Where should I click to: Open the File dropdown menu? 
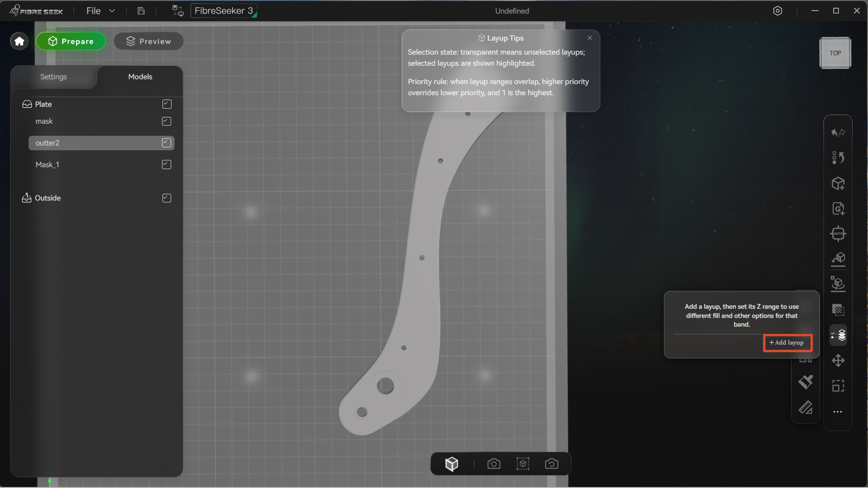(x=101, y=11)
